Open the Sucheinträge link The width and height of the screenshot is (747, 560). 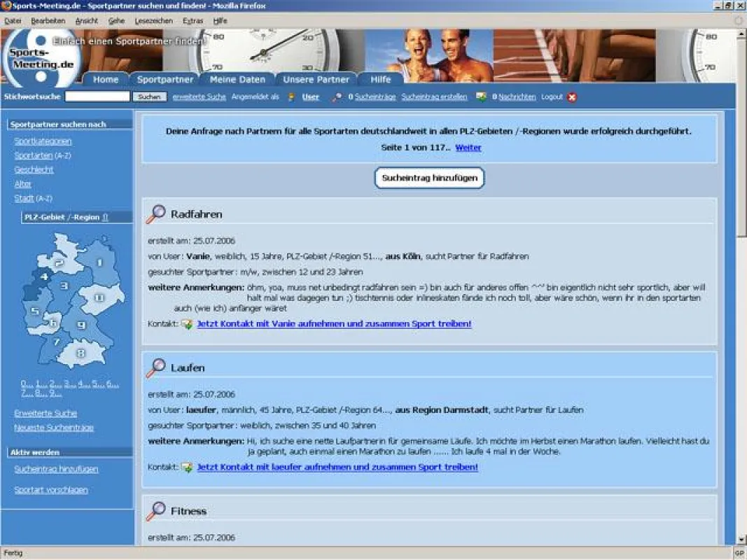click(375, 97)
